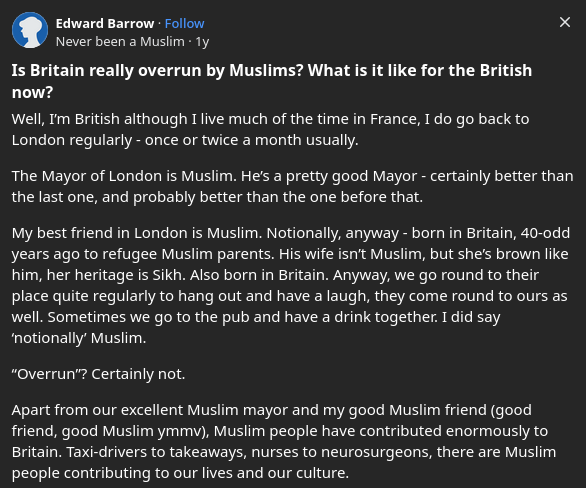Open Edward Barrow's profile avatar
Viewport: 586px width, 488px height.
pyautogui.click(x=30, y=30)
